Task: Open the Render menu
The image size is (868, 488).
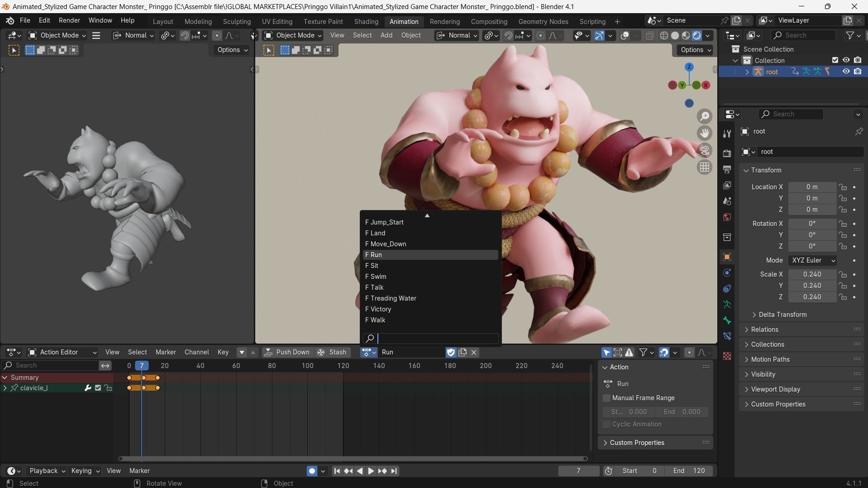Action: [x=69, y=20]
